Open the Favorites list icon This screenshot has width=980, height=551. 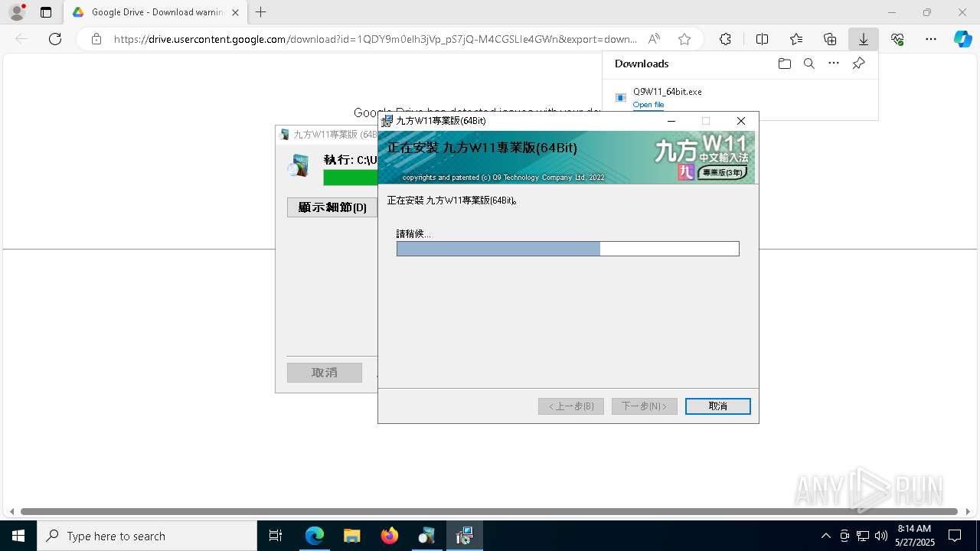pyautogui.click(x=796, y=39)
